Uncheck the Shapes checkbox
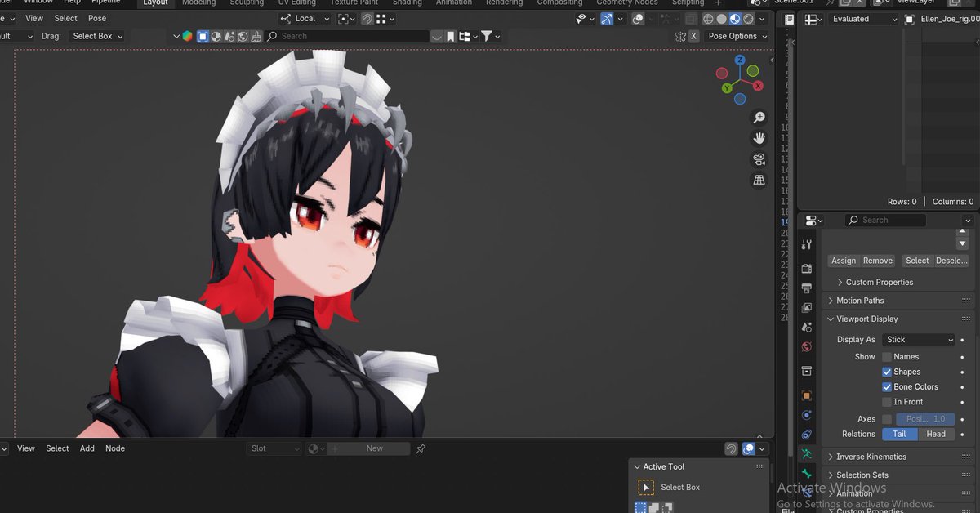 click(x=887, y=372)
